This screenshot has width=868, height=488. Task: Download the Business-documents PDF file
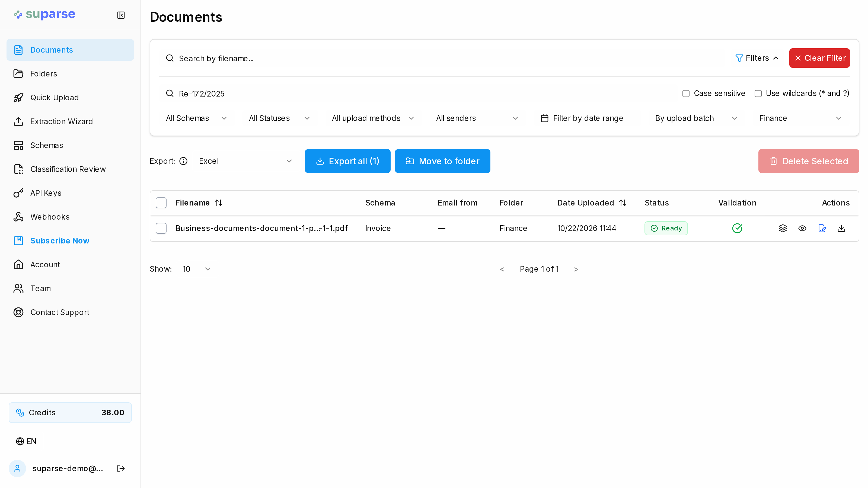[x=841, y=228]
